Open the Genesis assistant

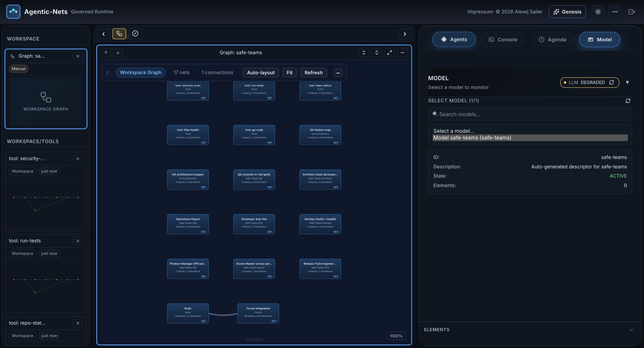pyautogui.click(x=567, y=11)
